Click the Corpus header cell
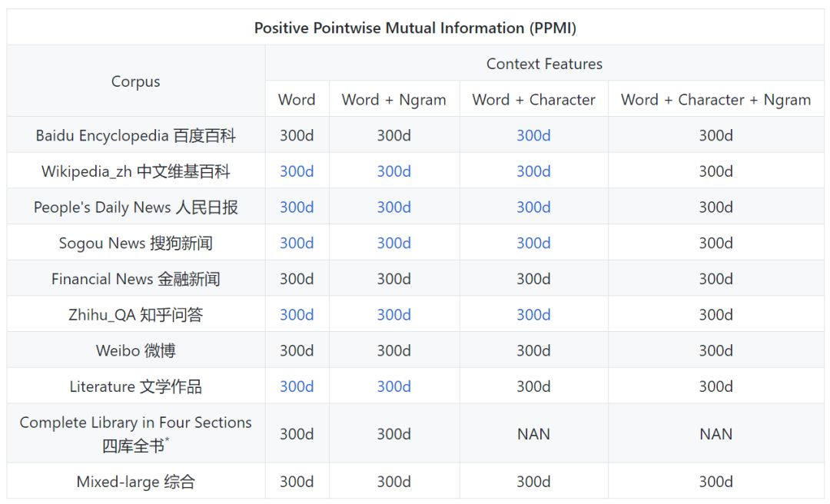The width and height of the screenshot is (830, 504). [136, 81]
